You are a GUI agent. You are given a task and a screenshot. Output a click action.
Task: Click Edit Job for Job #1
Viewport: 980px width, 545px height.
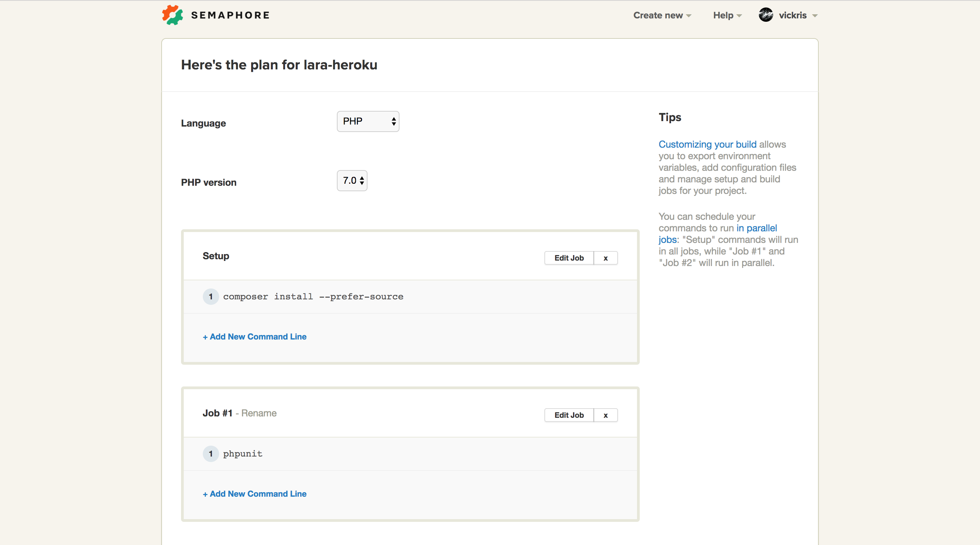click(x=569, y=415)
